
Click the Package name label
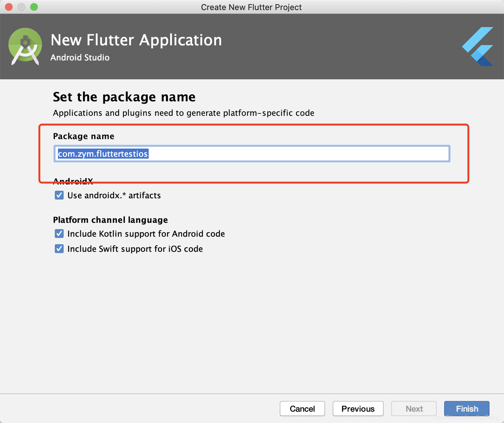tap(83, 136)
